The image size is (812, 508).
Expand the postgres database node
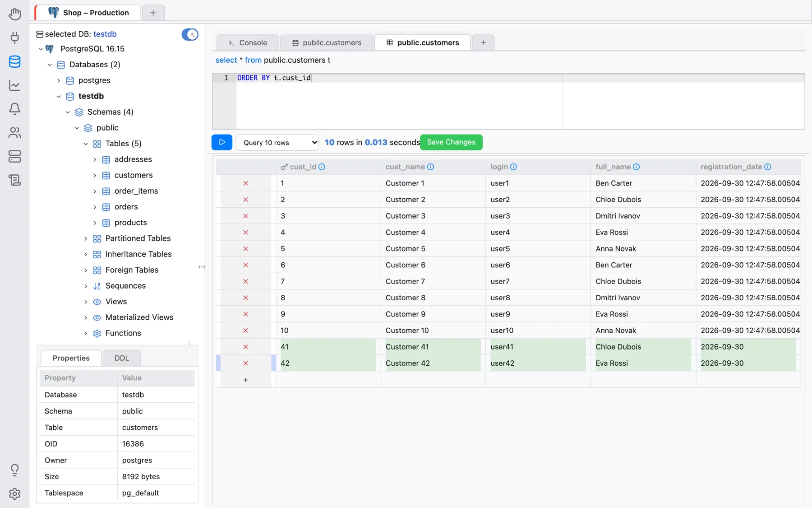click(59, 80)
